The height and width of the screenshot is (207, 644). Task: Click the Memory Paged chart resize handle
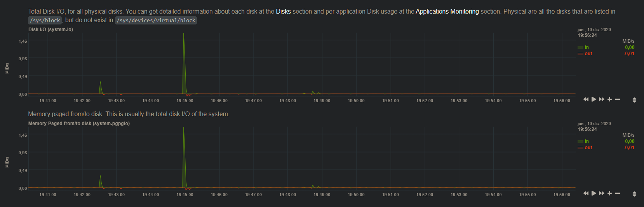point(634,194)
